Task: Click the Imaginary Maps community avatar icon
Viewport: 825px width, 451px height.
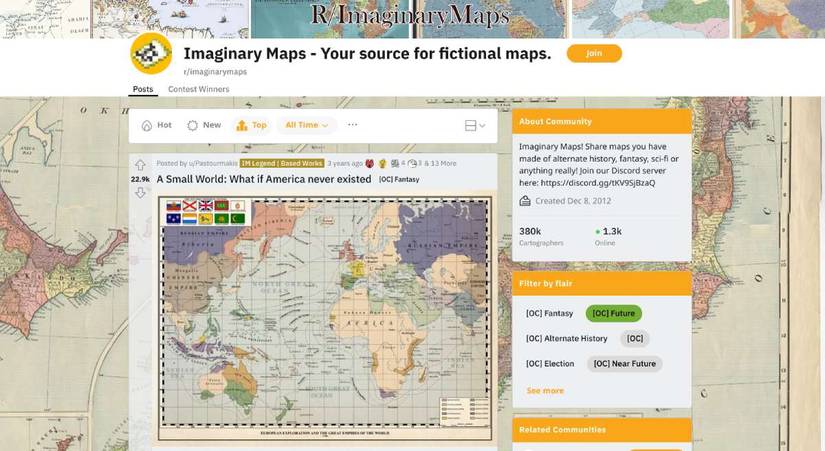Action: (x=151, y=54)
